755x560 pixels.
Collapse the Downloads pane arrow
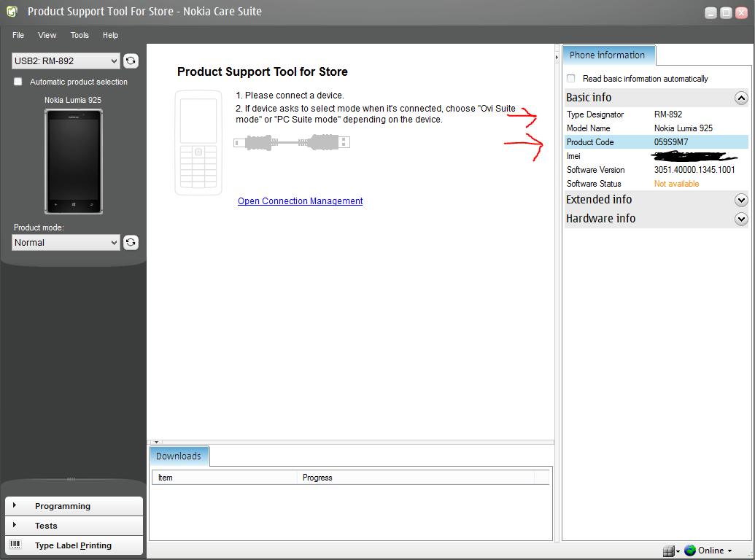coord(157,442)
